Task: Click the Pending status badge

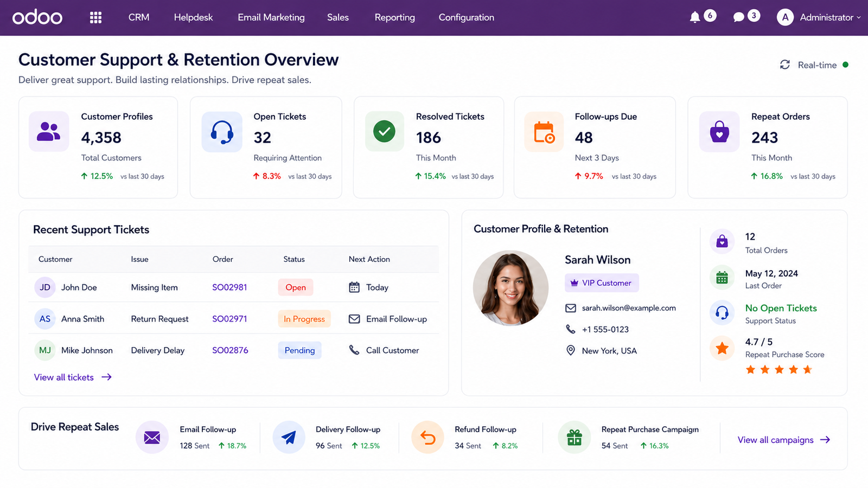Action: 299,350
